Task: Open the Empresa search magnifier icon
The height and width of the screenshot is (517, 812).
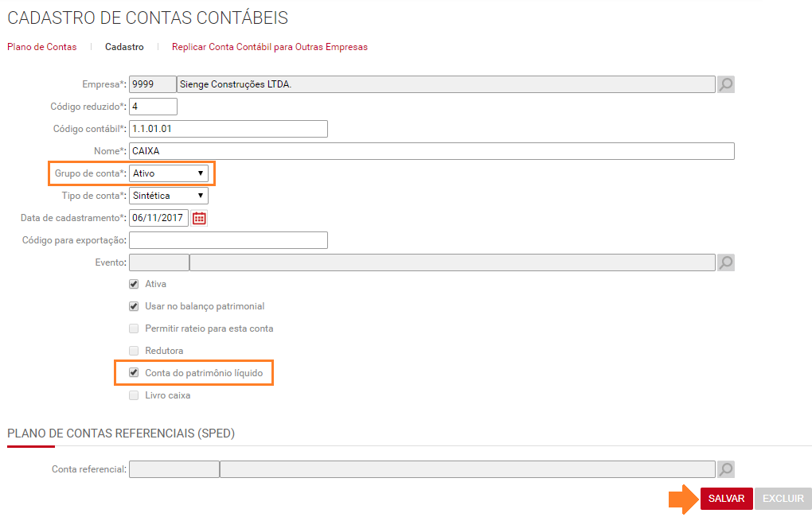Action: [x=726, y=84]
